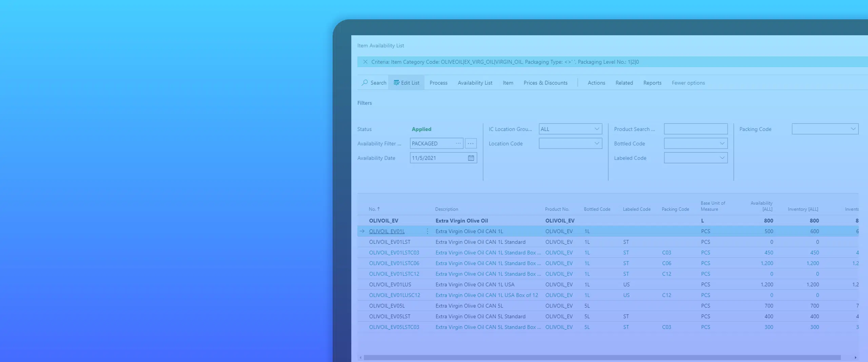This screenshot has width=868, height=362.
Task: Click the ellipsis button beside PACKAGED field
Action: click(471, 144)
